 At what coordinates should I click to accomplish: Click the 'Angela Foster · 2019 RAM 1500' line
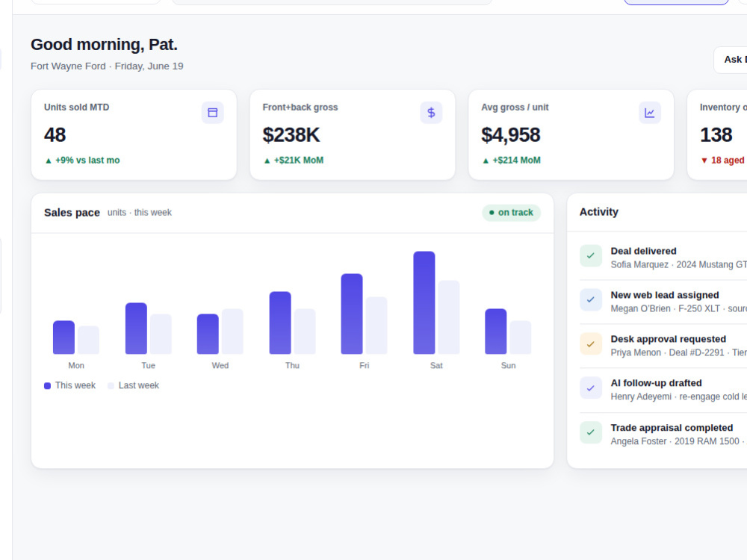click(678, 441)
